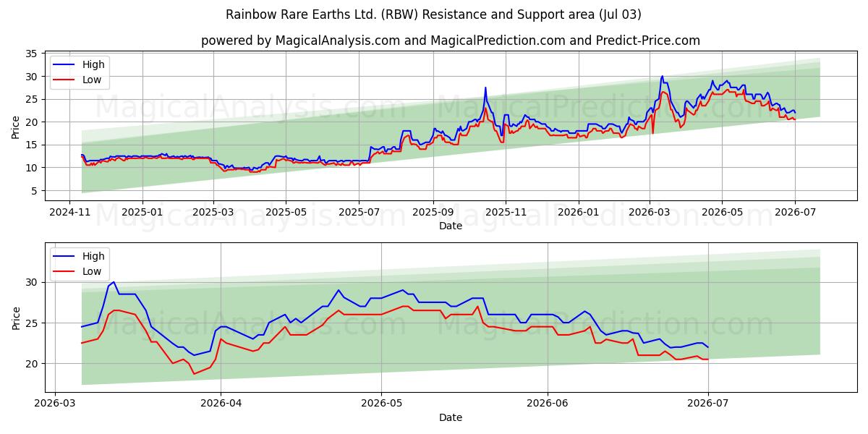
Task: Click the '5' price tick on top chart
Action: [35, 191]
